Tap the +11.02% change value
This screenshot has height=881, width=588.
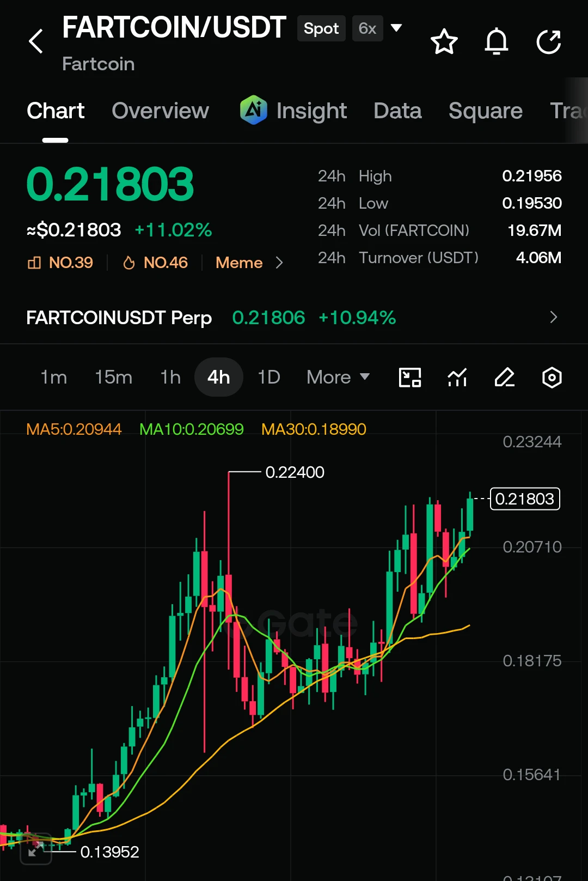click(173, 230)
